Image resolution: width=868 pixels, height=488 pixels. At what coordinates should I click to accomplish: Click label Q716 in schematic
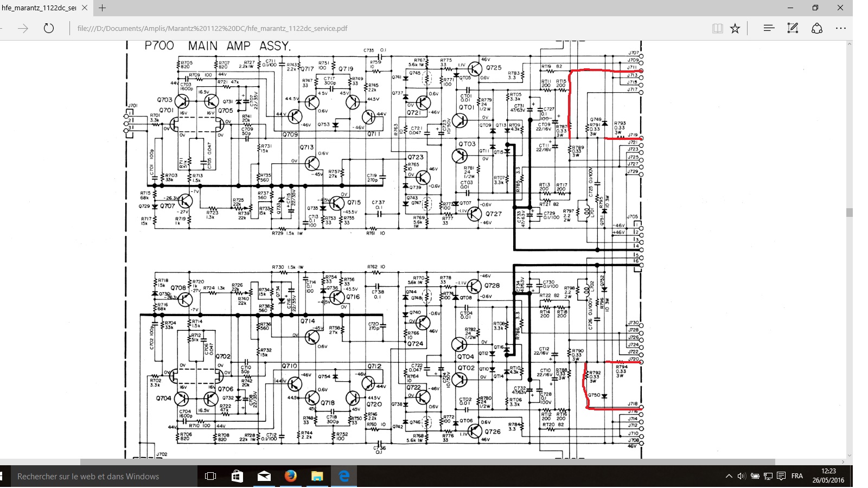353,297
